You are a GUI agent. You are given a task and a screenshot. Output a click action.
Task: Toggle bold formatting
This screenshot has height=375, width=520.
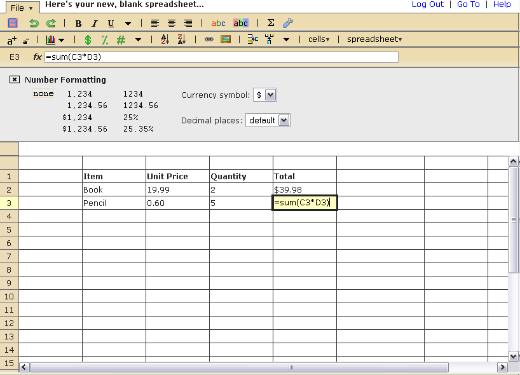tap(78, 23)
